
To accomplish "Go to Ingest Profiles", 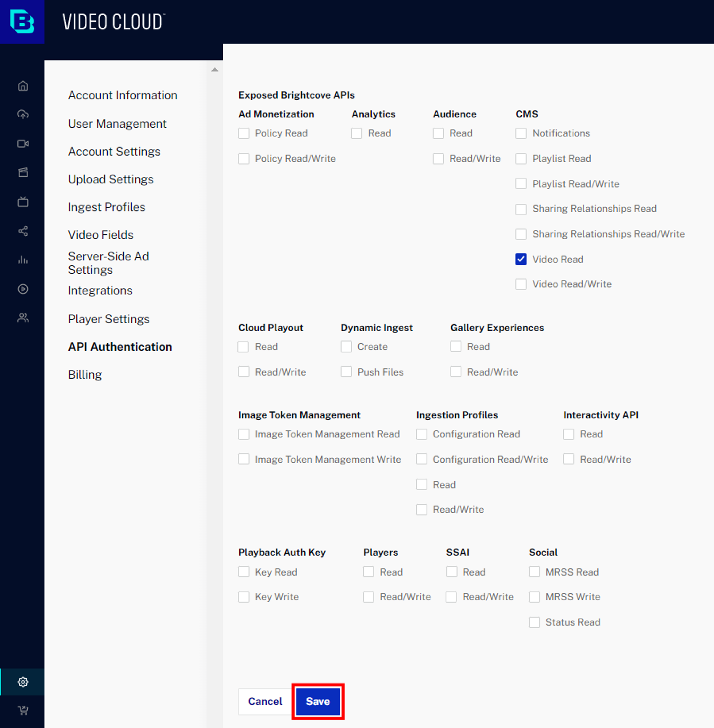I will (107, 207).
